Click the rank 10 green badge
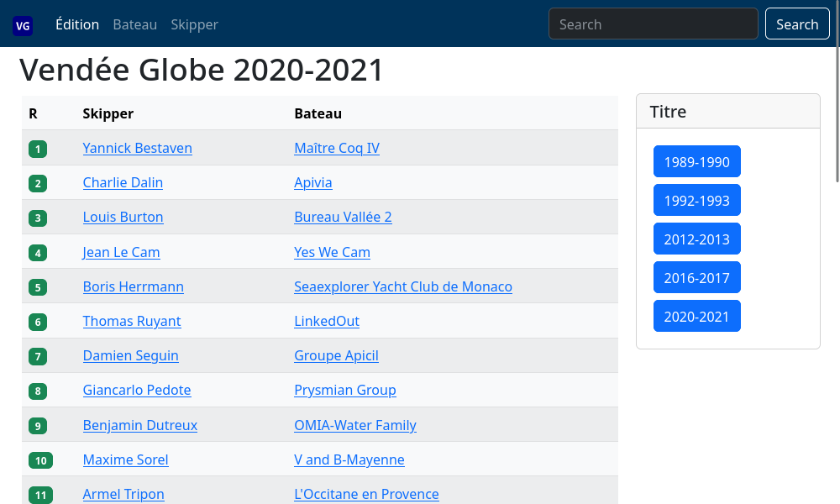 [x=40, y=460]
